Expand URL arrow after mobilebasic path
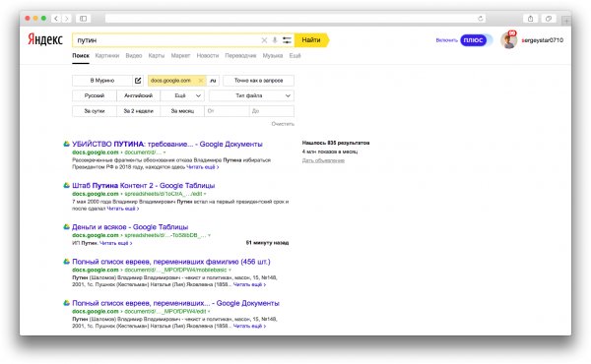 click(x=230, y=270)
